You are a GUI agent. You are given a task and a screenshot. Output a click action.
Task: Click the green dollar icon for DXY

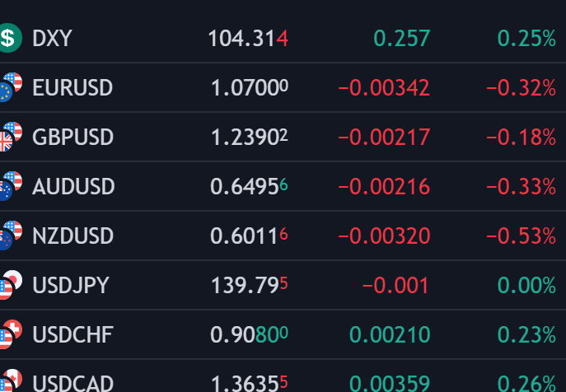point(9,37)
